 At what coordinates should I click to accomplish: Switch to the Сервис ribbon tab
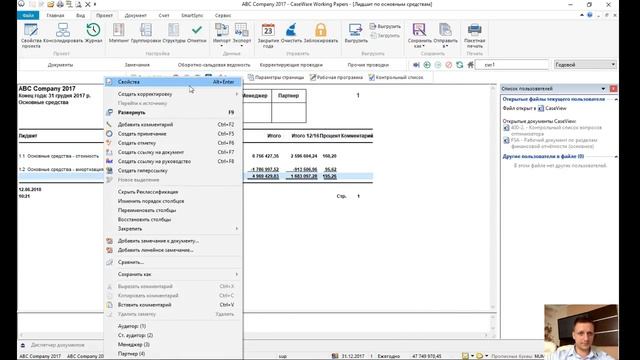pyautogui.click(x=223, y=15)
